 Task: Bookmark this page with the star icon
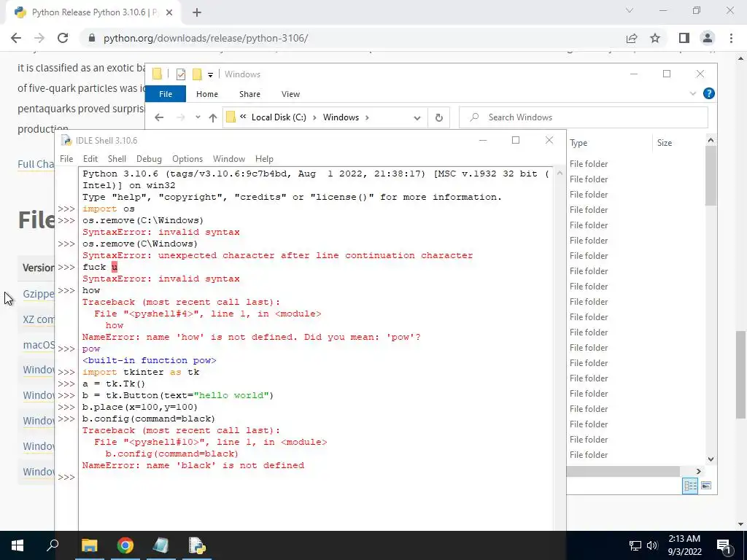tap(655, 38)
